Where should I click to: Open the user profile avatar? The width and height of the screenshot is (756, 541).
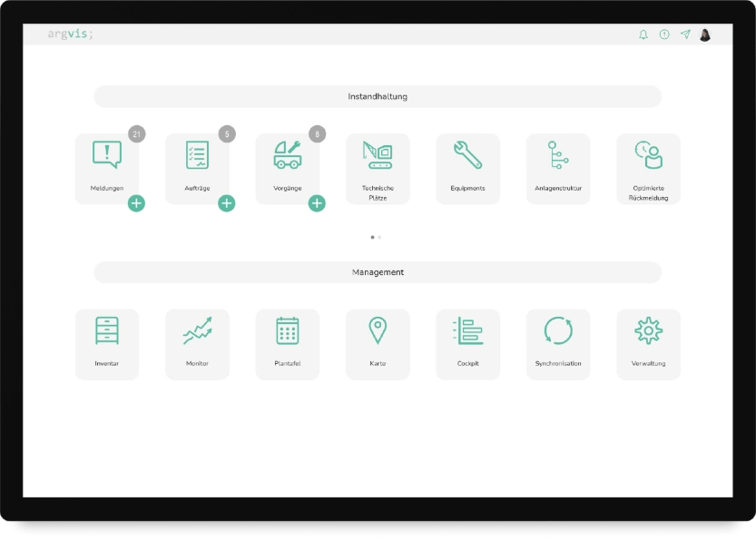[x=705, y=34]
